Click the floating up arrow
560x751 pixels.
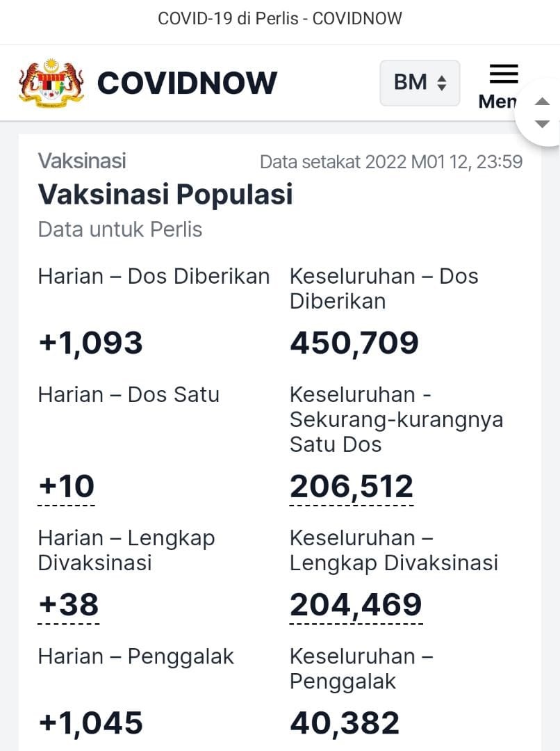(542, 101)
